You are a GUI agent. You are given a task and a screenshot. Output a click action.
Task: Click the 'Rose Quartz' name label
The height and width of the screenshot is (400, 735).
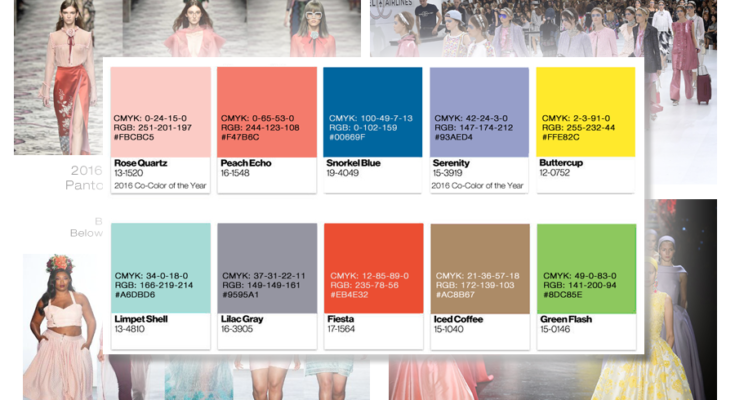point(141,163)
